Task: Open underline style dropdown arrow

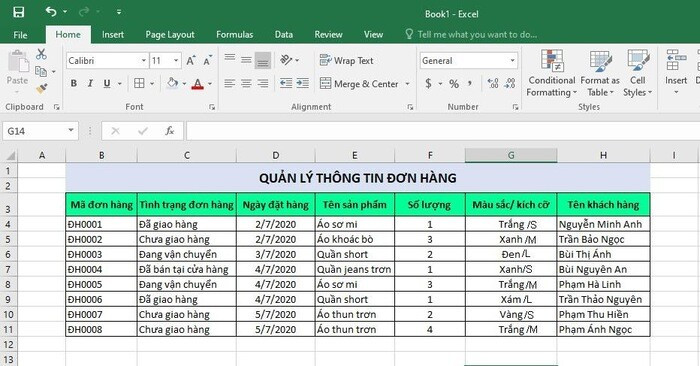Action: click(x=120, y=84)
